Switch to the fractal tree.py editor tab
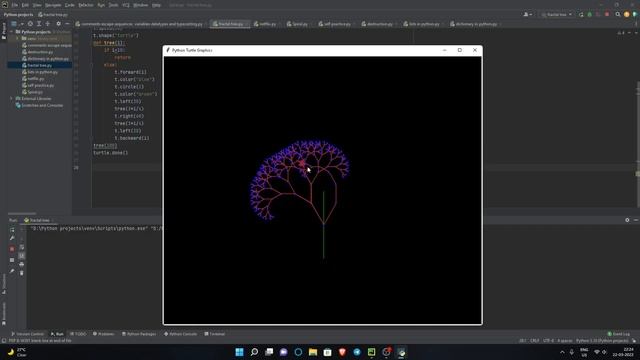Viewport: 640px width, 360px height. (231, 24)
